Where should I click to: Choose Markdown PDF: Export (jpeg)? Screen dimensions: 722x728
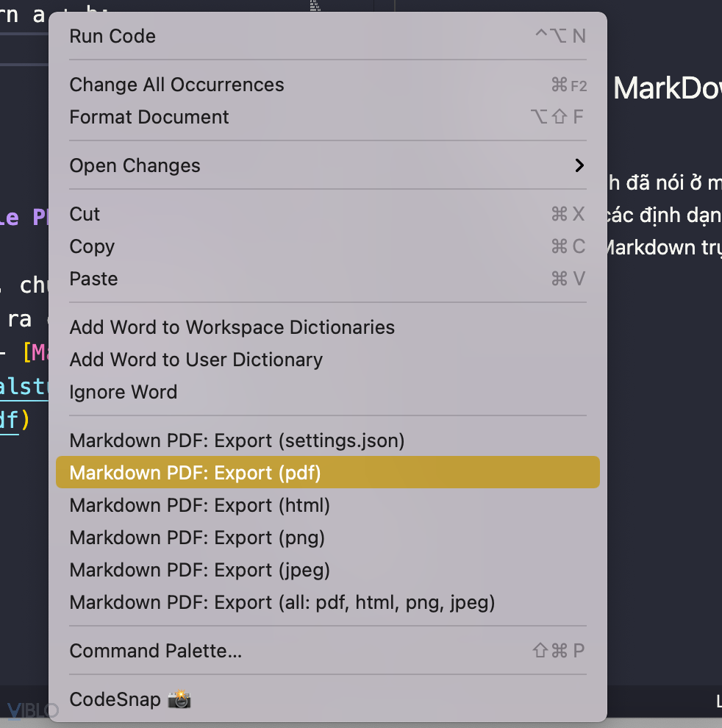(199, 570)
